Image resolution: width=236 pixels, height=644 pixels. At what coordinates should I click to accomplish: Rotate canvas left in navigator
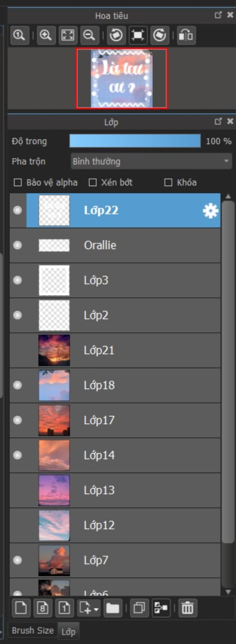[x=116, y=35]
